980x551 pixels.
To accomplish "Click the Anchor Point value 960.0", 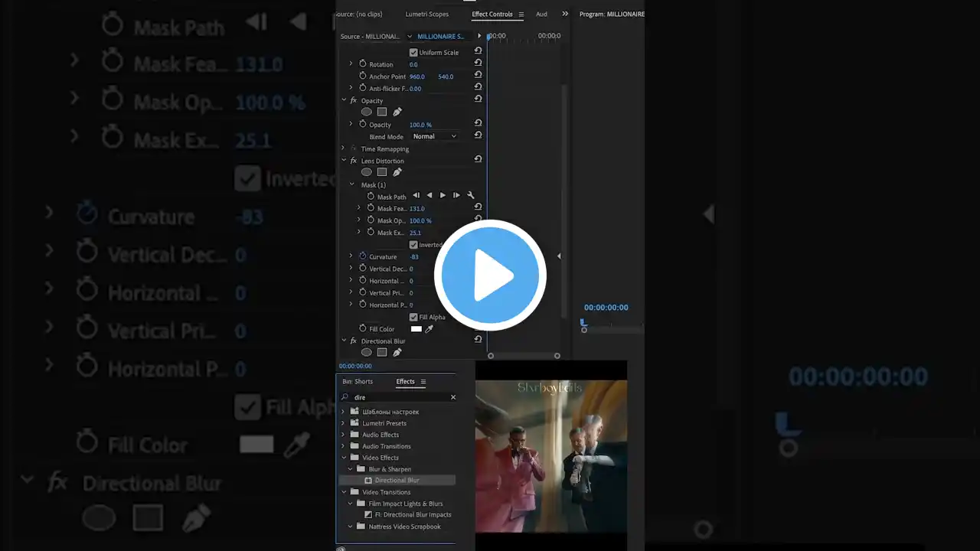I will (x=416, y=77).
